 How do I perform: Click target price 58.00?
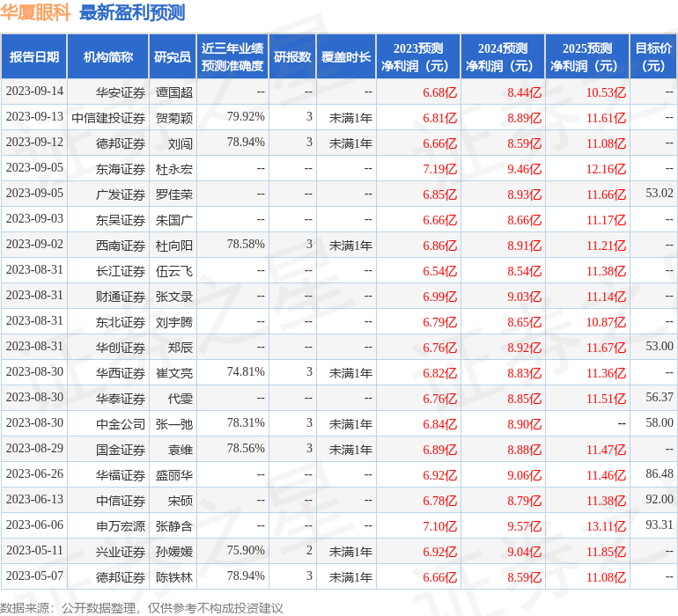pyautogui.click(x=660, y=422)
